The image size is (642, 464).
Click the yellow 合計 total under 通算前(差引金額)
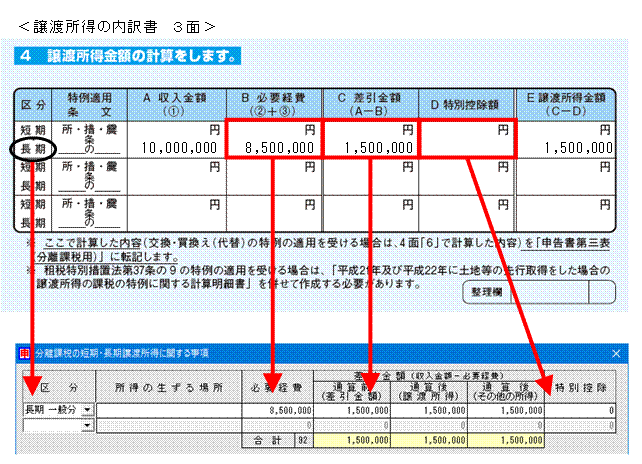[x=352, y=440]
